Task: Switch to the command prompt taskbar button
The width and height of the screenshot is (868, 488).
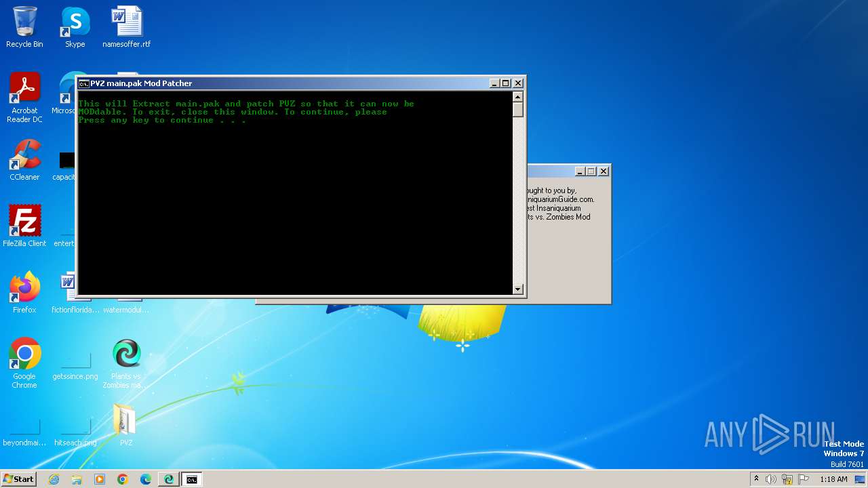Action: (x=192, y=479)
